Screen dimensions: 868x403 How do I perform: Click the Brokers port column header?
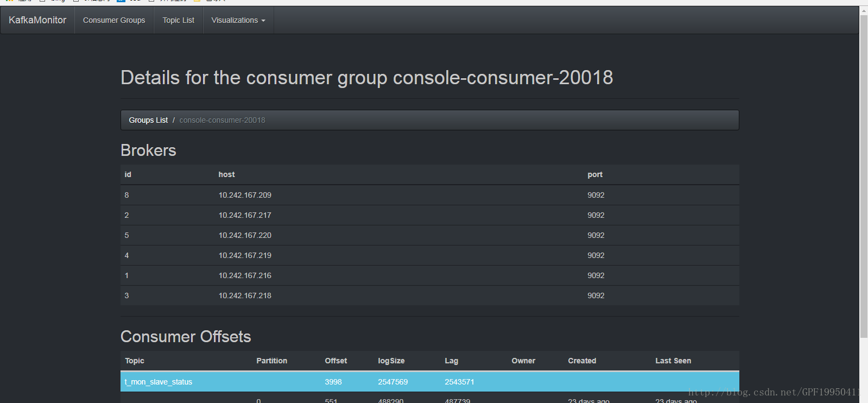pos(595,174)
